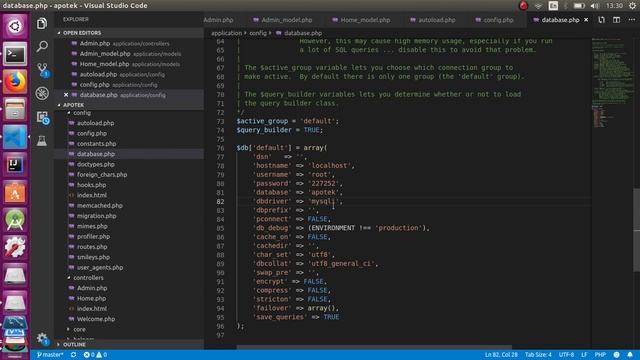Click the synchronize changes icon in status bar
This screenshot has width=640, height=360.
tap(73, 355)
